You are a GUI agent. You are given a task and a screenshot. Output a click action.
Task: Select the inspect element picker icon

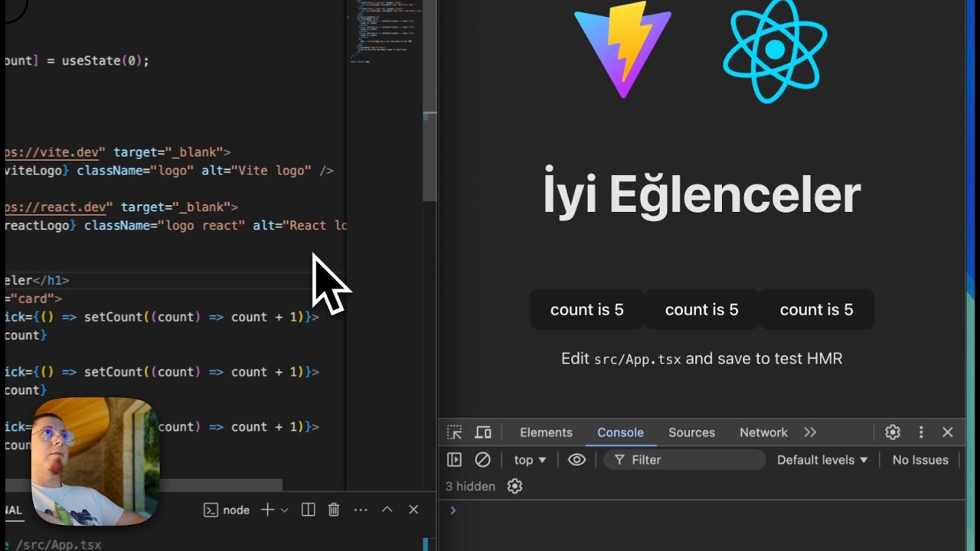pos(455,432)
